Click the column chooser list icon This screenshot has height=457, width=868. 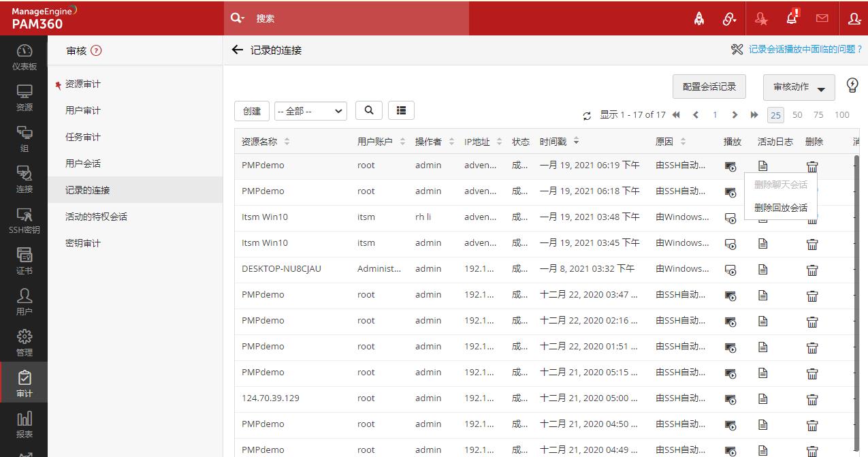[x=401, y=110]
